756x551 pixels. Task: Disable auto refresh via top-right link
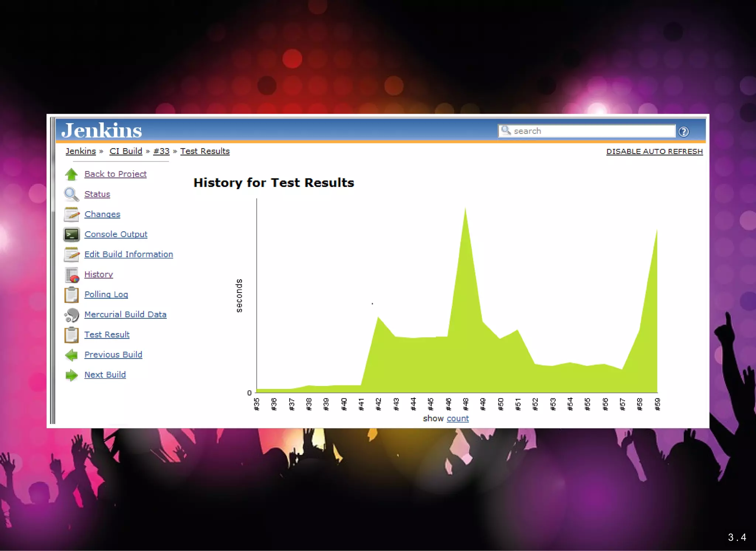click(654, 151)
